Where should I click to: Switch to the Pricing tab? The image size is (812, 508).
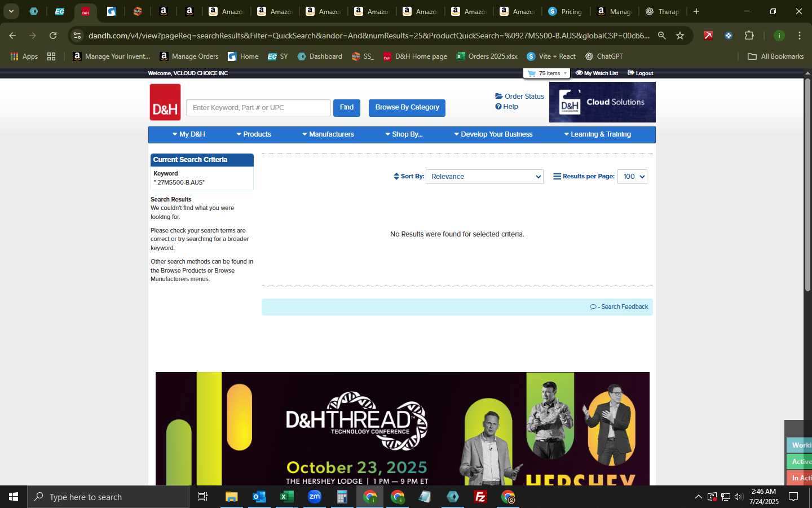(x=566, y=11)
